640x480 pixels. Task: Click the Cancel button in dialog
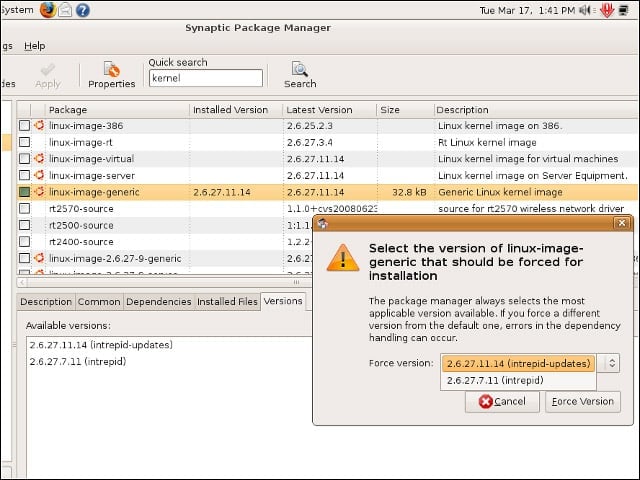coord(502,402)
